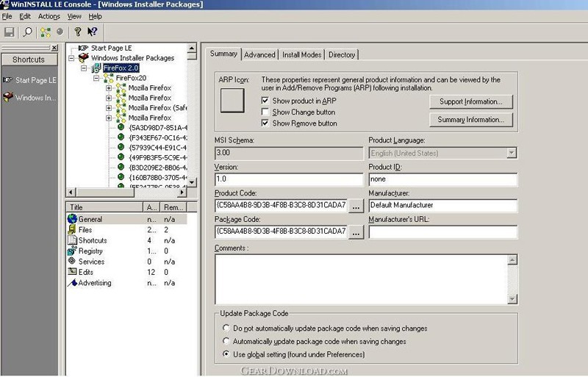Open the Edit menu

(x=25, y=16)
